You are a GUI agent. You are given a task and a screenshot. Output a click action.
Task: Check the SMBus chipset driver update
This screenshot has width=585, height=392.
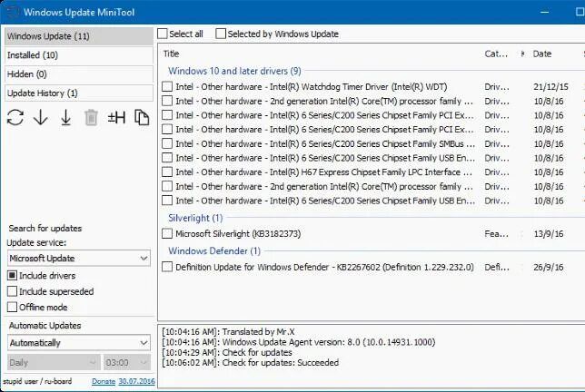pos(167,144)
